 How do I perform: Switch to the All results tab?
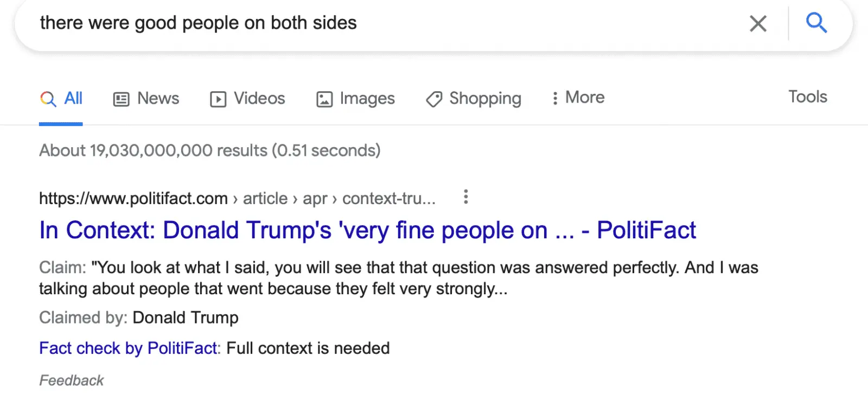click(61, 98)
